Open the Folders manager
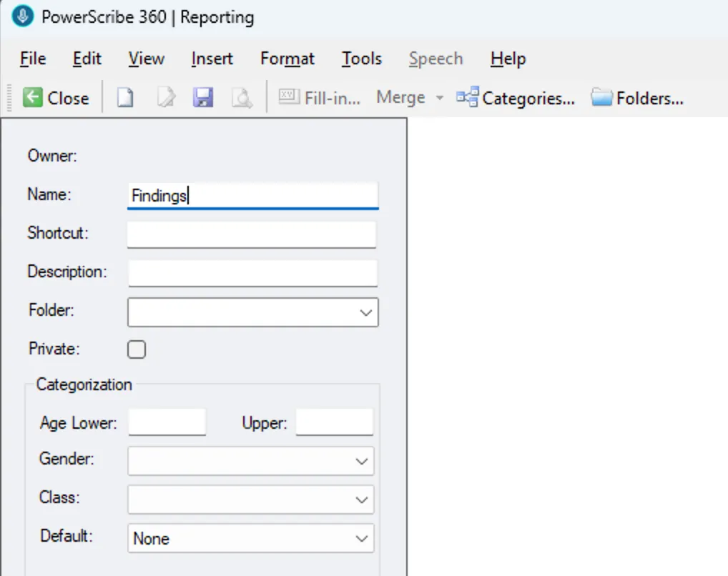728x576 pixels. tap(636, 98)
